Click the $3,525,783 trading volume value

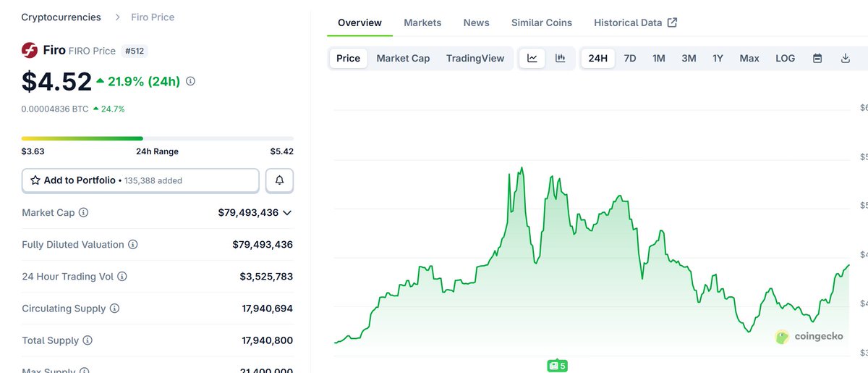(x=266, y=277)
